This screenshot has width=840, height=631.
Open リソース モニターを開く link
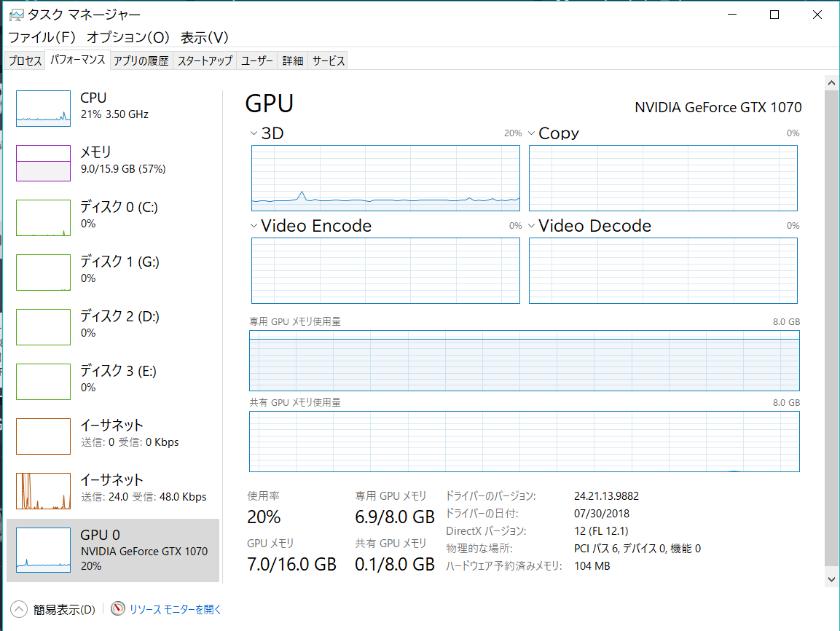(175, 609)
